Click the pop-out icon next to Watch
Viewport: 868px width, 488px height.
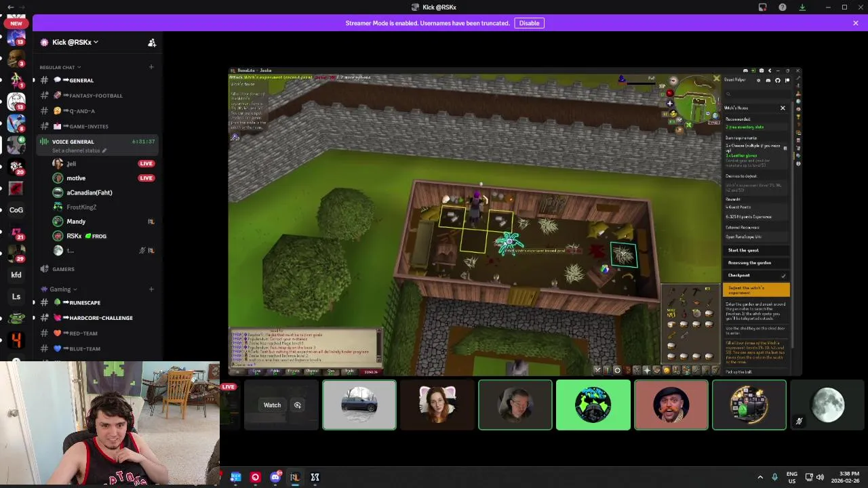[x=297, y=405]
